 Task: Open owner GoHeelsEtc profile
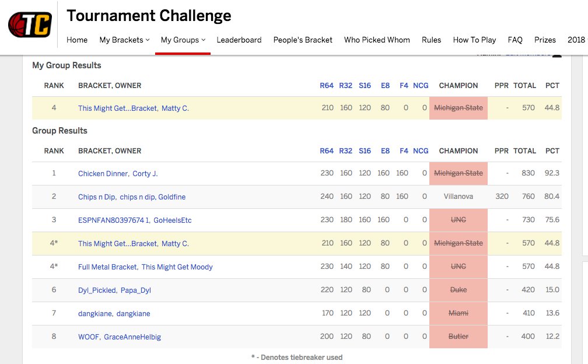pos(173,220)
